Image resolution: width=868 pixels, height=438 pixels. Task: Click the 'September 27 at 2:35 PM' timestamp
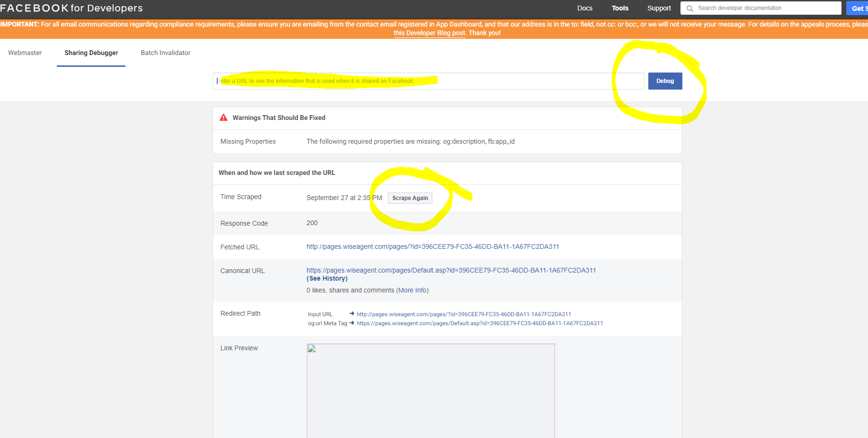pos(344,198)
